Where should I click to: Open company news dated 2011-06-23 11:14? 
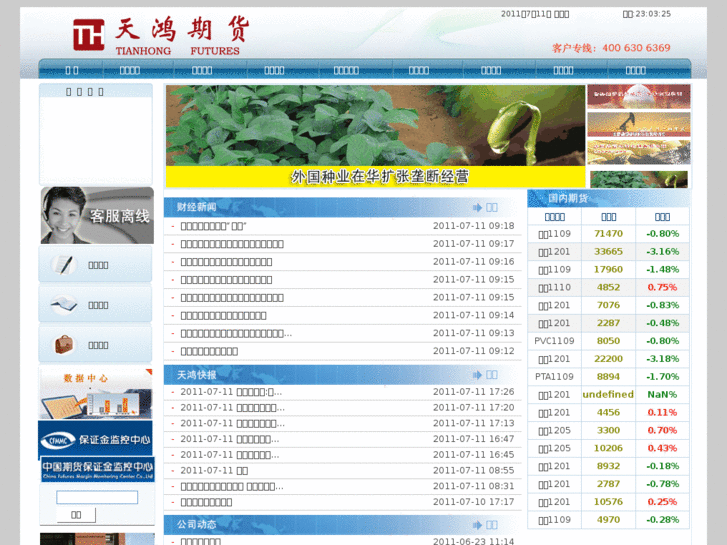pyautogui.click(x=200, y=541)
